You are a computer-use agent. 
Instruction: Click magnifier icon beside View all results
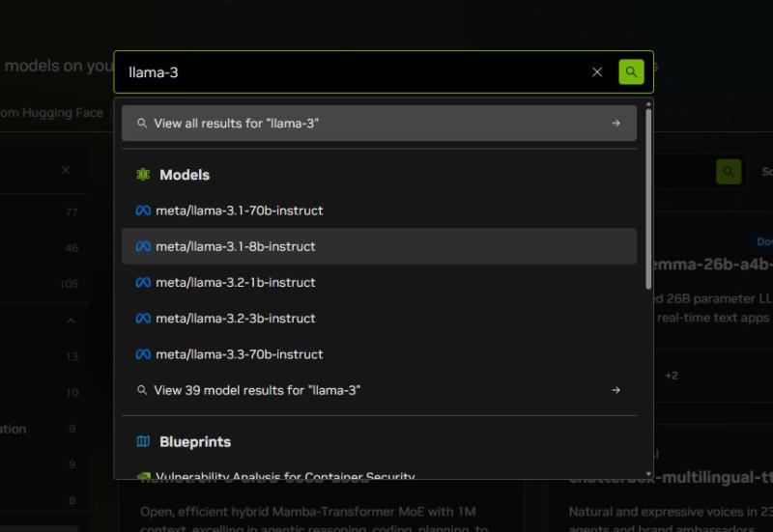[142, 124]
